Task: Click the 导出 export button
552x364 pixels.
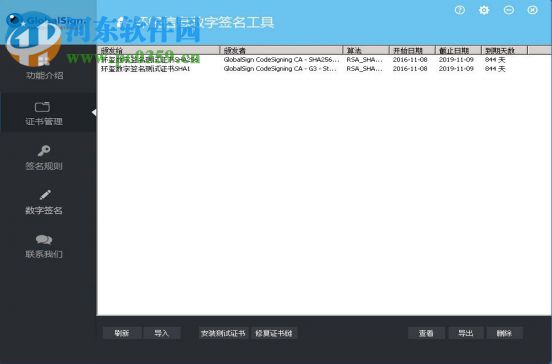Action: point(466,333)
